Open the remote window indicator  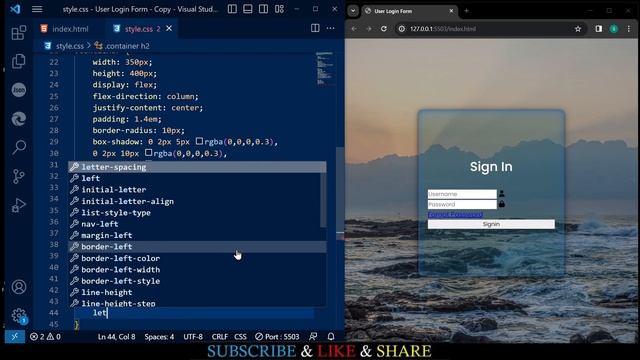pyautogui.click(x=15, y=337)
